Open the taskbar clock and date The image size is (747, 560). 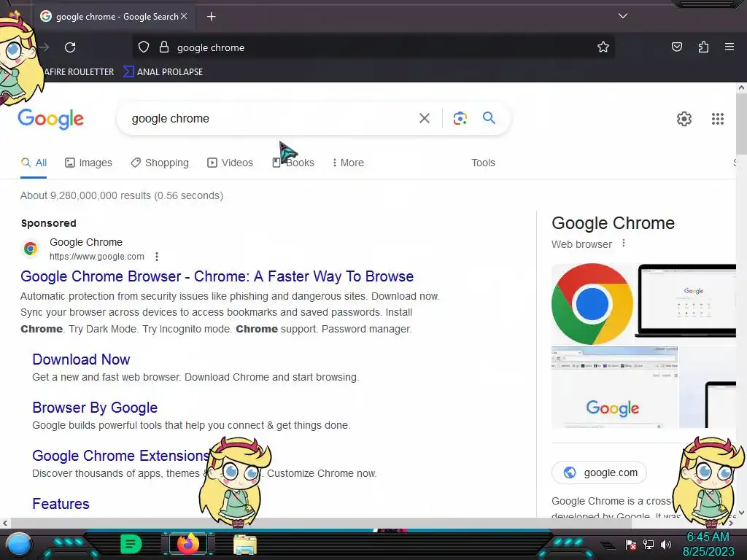coord(708,544)
